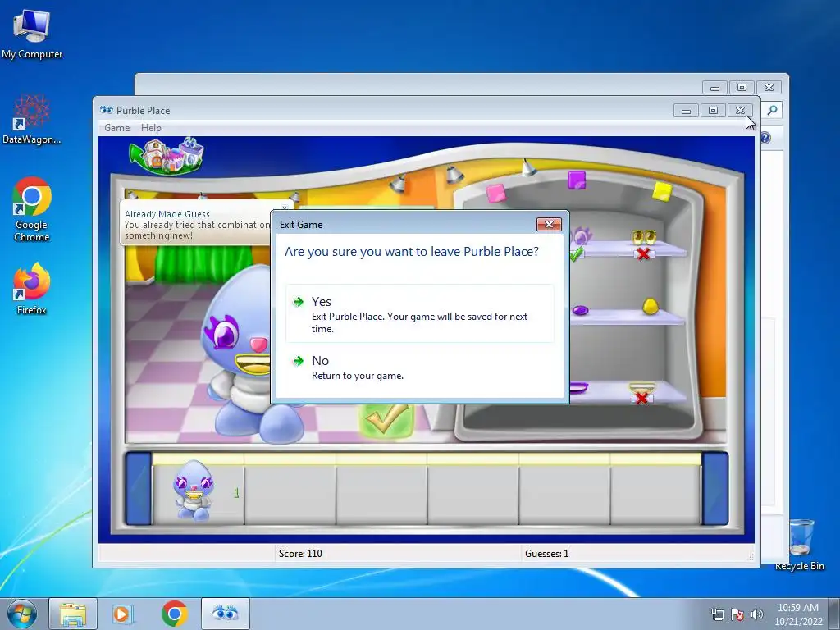Open Chrome from the taskbar
Image resolution: width=840 pixels, height=630 pixels.
pyautogui.click(x=174, y=614)
